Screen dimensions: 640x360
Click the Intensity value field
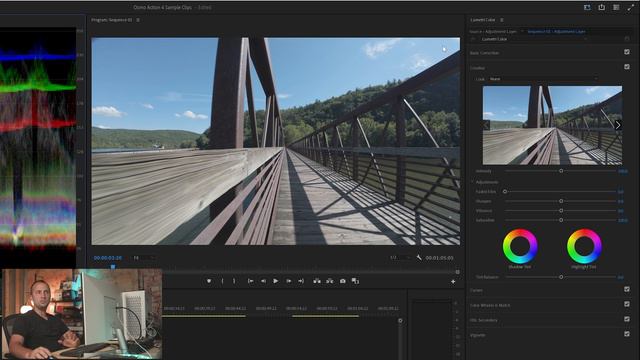622,171
